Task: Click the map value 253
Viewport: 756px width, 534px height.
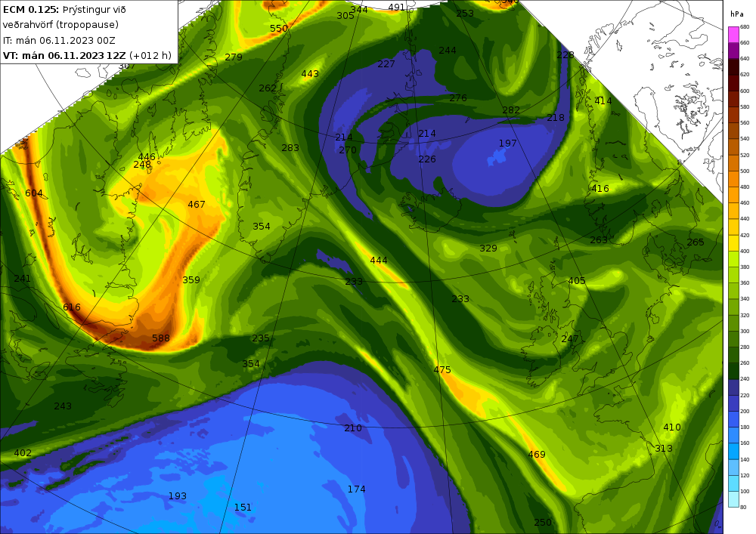Action: pos(465,14)
